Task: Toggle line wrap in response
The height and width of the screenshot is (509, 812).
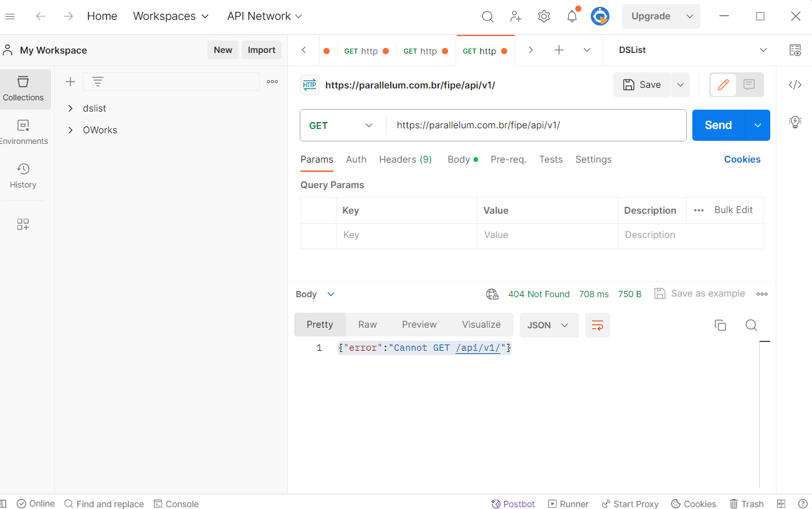Action: 598,325
